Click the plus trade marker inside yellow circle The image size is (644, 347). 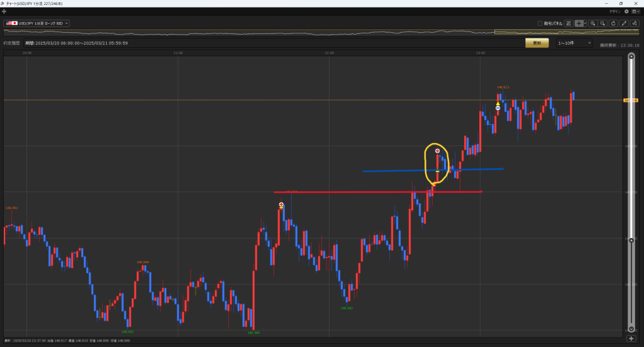[x=438, y=151]
